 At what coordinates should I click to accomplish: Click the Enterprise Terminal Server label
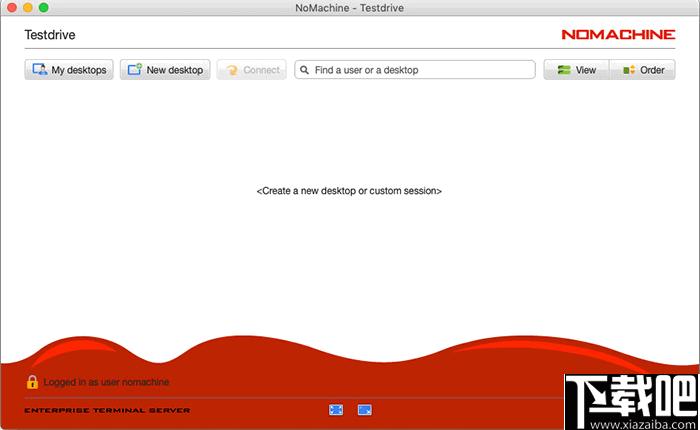tap(107, 410)
